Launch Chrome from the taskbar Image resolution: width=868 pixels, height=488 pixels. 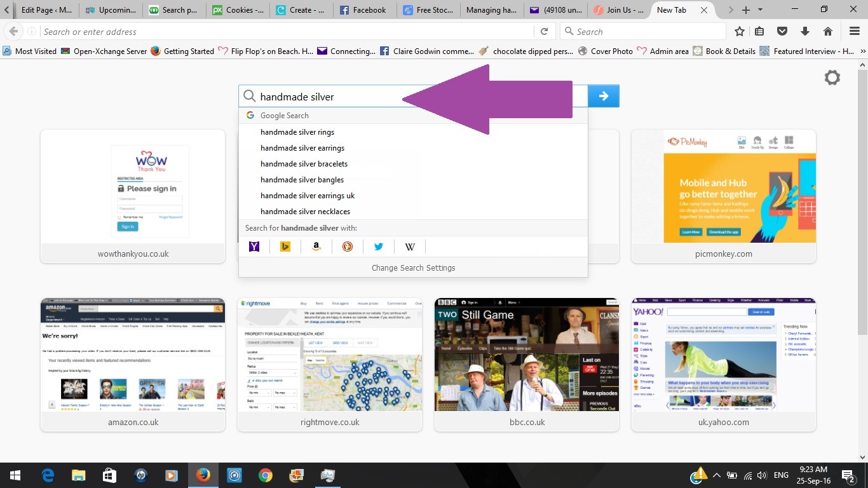(x=266, y=475)
